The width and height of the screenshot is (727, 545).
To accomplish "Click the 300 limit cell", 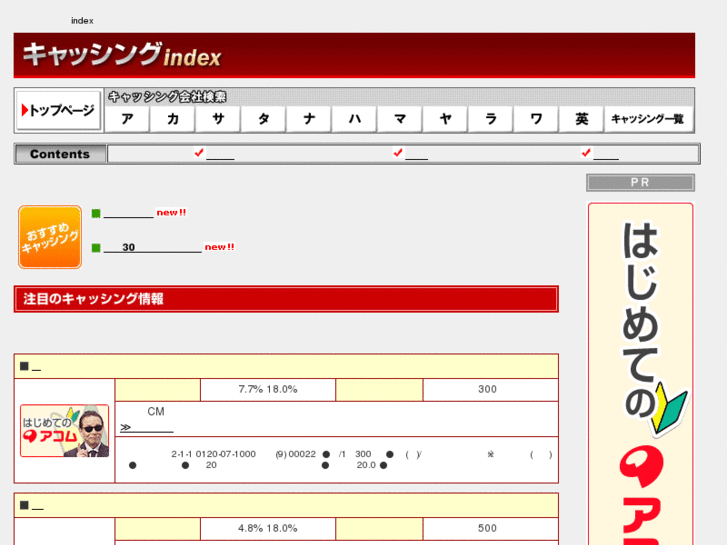I will (x=490, y=389).
